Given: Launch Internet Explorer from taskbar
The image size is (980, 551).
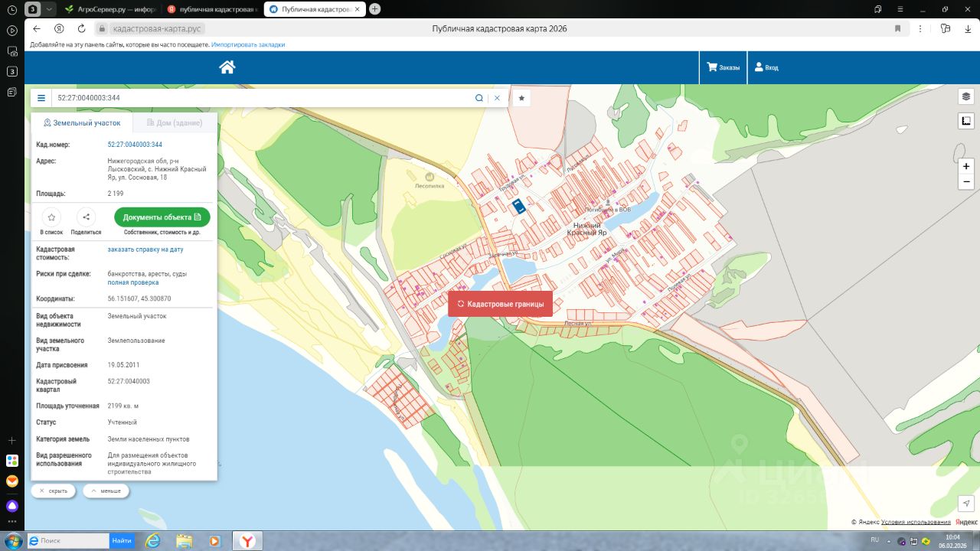Looking at the screenshot, I should click(153, 540).
